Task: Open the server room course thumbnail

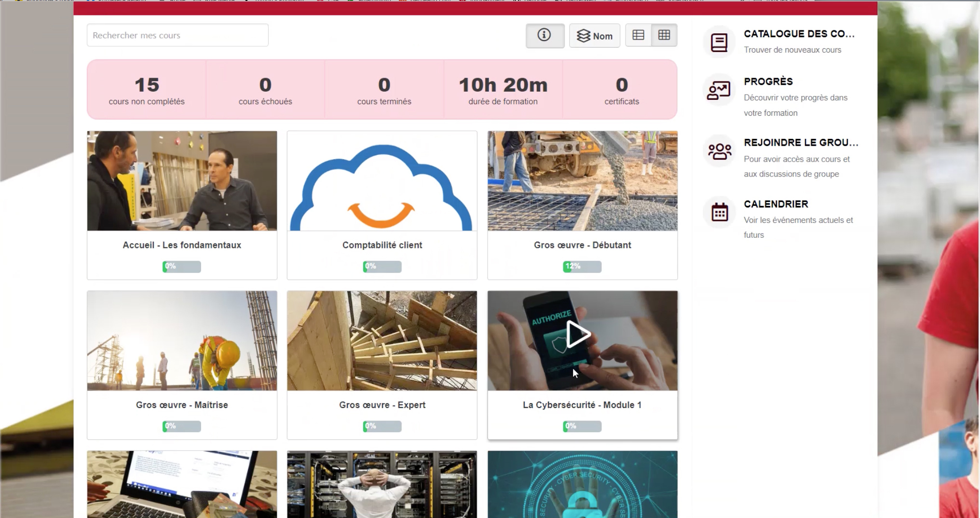Action: (382, 484)
